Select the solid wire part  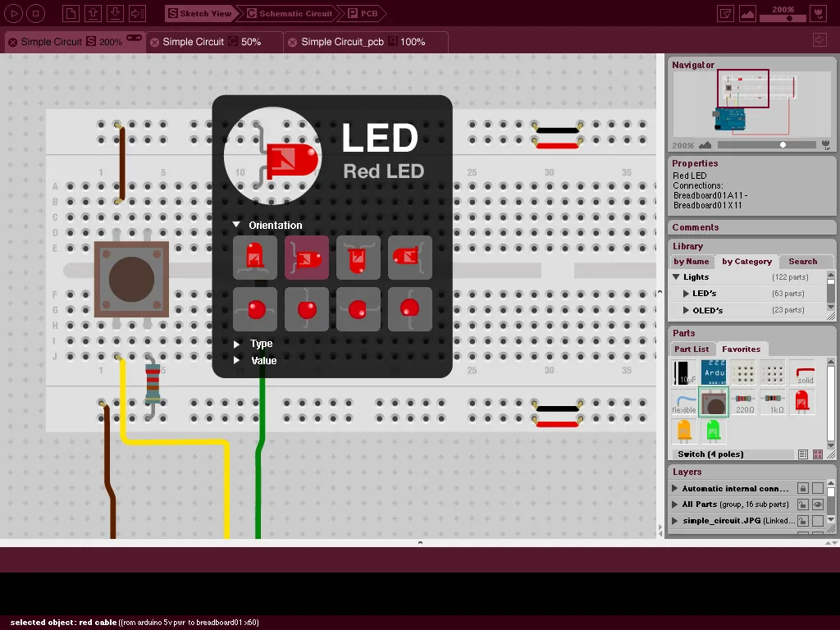pyautogui.click(x=802, y=373)
